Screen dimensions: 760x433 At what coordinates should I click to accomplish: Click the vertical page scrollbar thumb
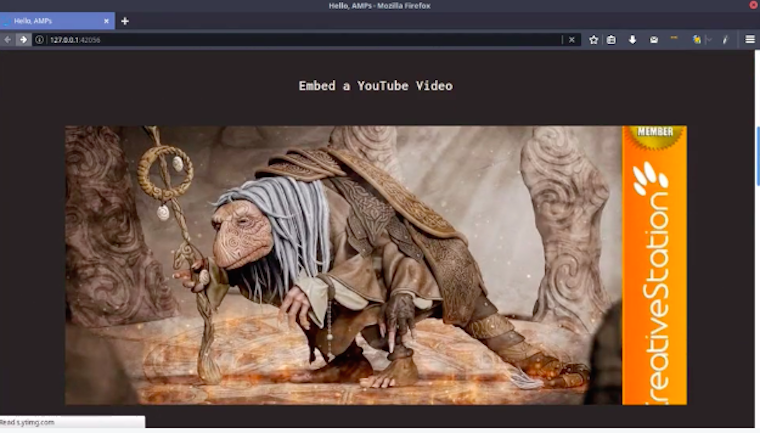757,156
